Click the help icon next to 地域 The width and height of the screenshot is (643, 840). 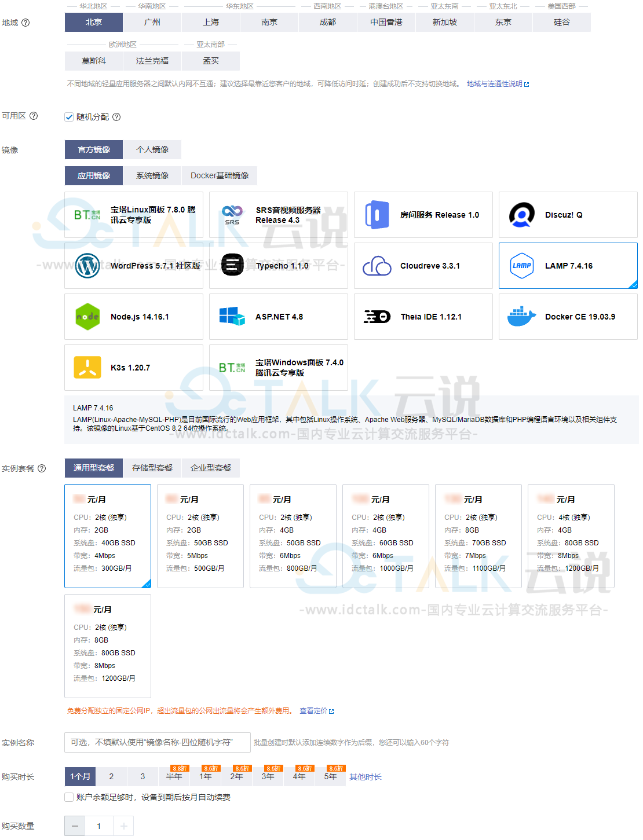coord(25,23)
